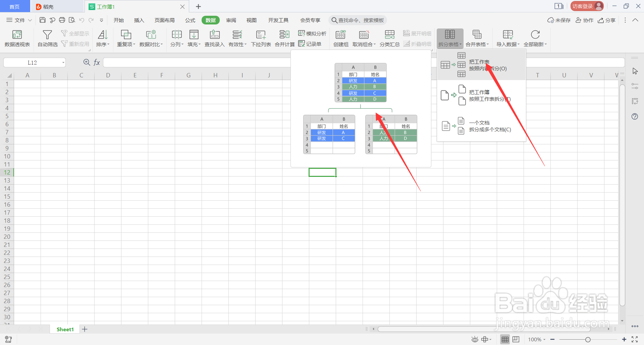Viewport: 644px width, 345px height.
Task: Click the undo arrow icon
Action: click(82, 20)
